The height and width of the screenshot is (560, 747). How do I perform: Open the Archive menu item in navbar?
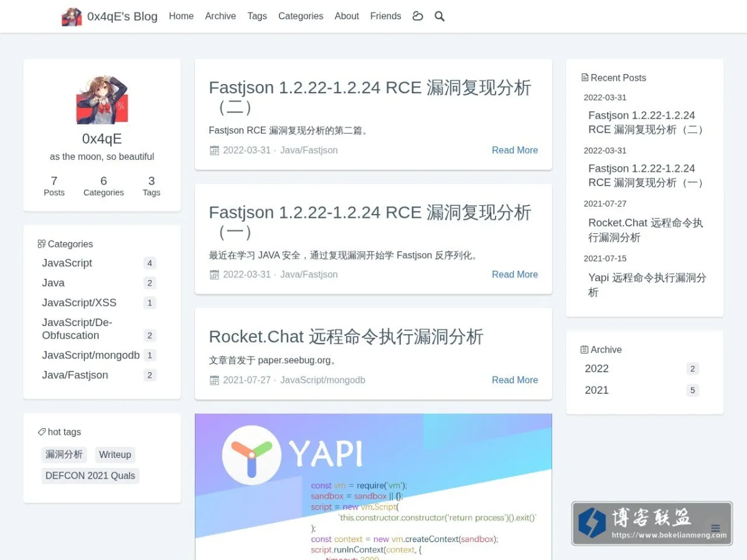click(220, 16)
